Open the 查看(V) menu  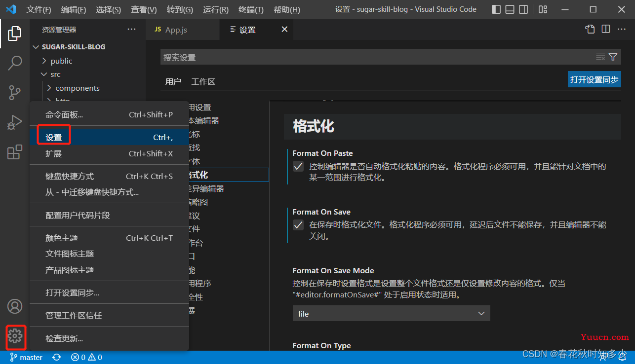[x=144, y=10]
